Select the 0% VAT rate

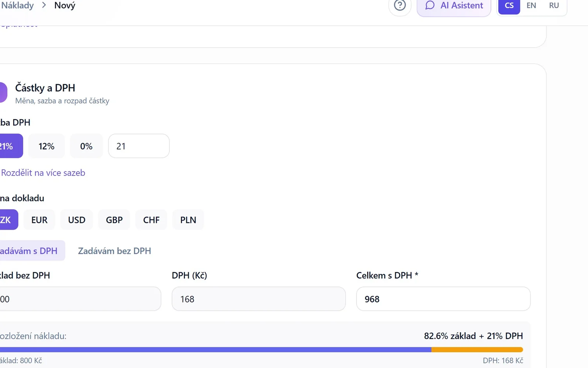pyautogui.click(x=86, y=146)
